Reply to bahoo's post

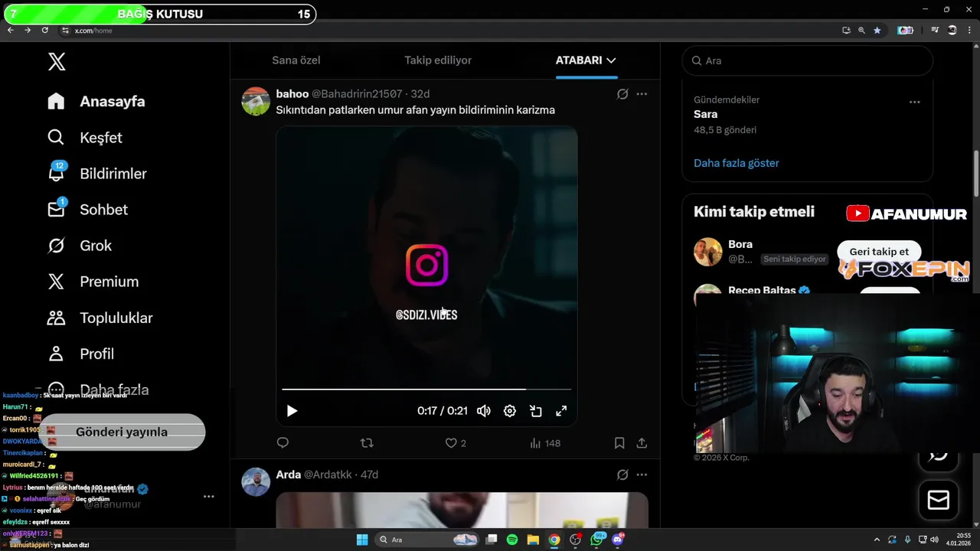283,442
